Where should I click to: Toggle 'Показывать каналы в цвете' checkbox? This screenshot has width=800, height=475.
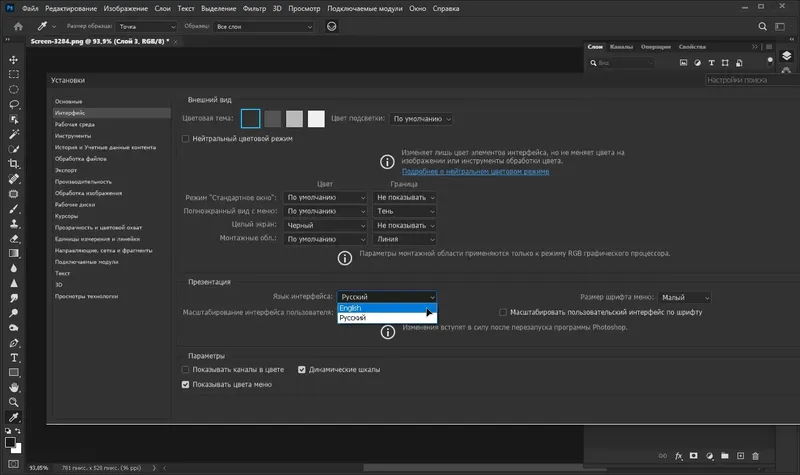pos(185,369)
